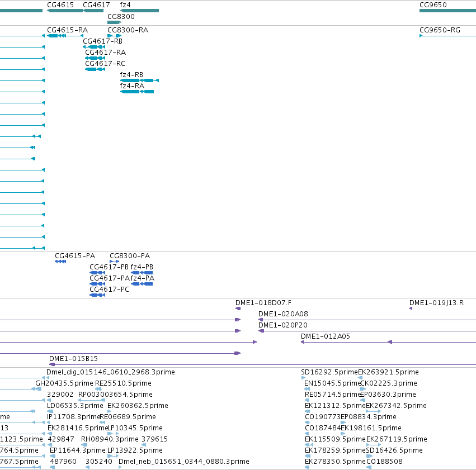This screenshot has height=470, width=476.
Task: Click the CG4615-RA transcript label
Action: tap(67, 30)
